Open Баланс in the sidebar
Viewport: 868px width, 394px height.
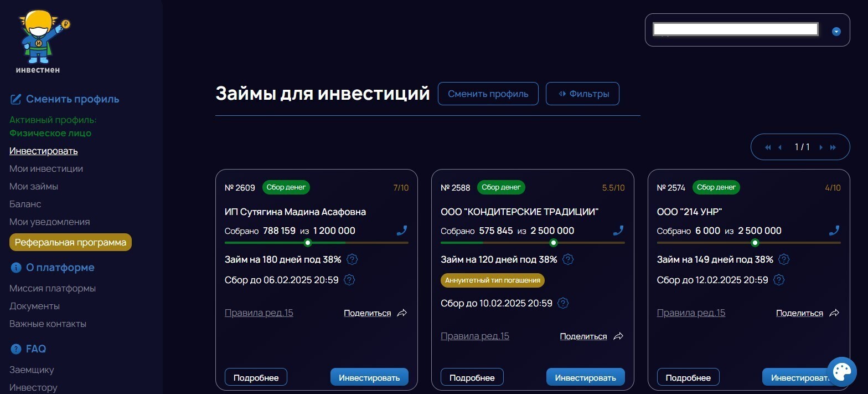click(x=25, y=204)
